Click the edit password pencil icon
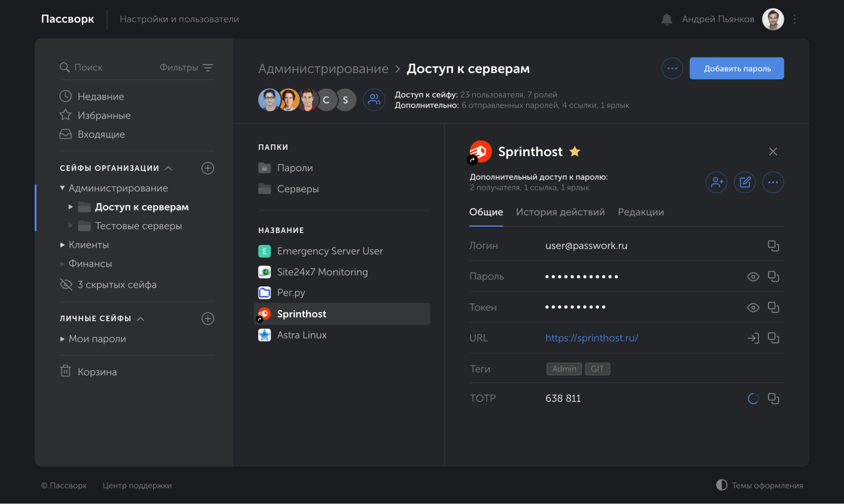The image size is (844, 504). click(x=745, y=182)
